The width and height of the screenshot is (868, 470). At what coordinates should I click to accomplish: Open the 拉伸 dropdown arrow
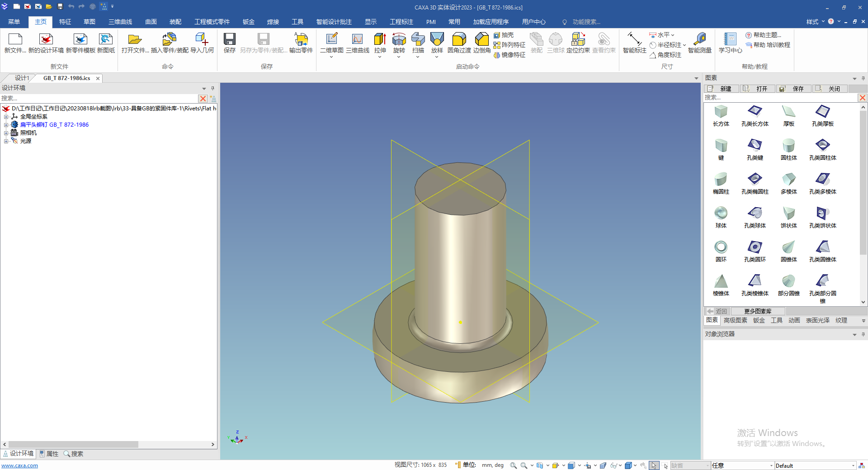pyautogui.click(x=380, y=57)
